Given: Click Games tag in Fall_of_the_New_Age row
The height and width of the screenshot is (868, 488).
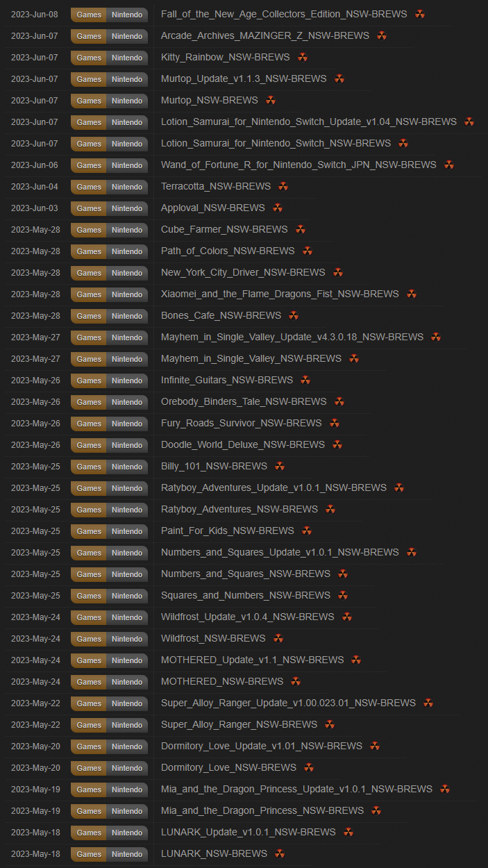Looking at the screenshot, I should pos(89,15).
